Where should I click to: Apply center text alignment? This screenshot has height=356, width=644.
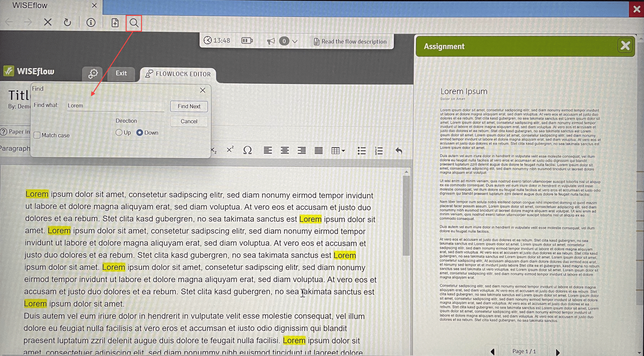(285, 150)
